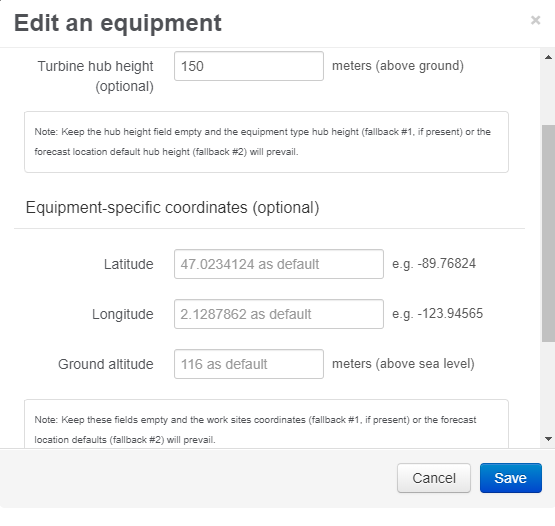The width and height of the screenshot is (555, 526).
Task: Click the Latitude input field
Action: (279, 264)
